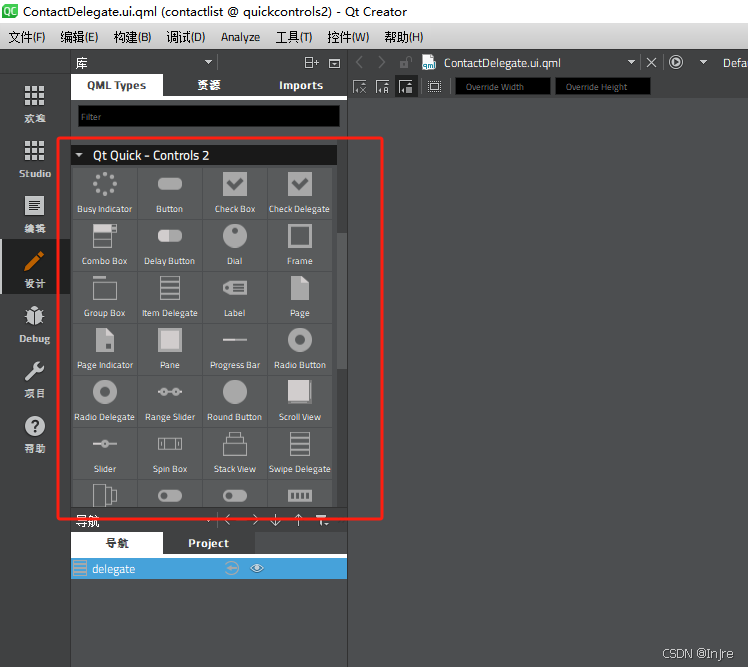748x667 pixels.
Task: Select the Spin Box component
Action: (170, 453)
